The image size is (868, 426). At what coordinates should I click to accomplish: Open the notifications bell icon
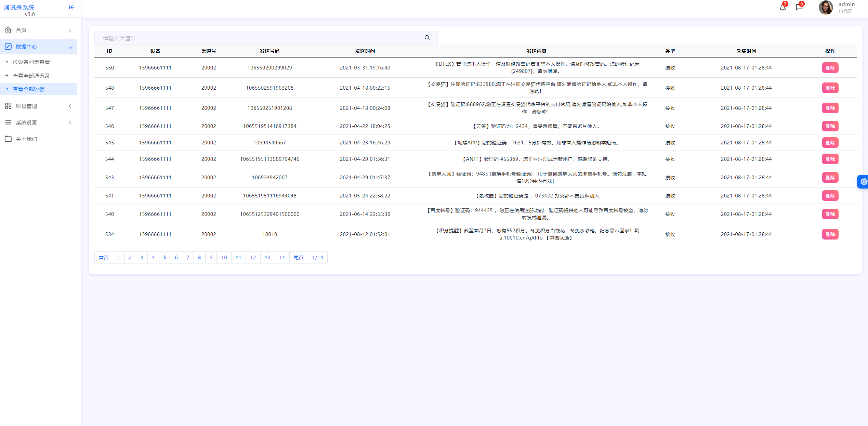782,7
